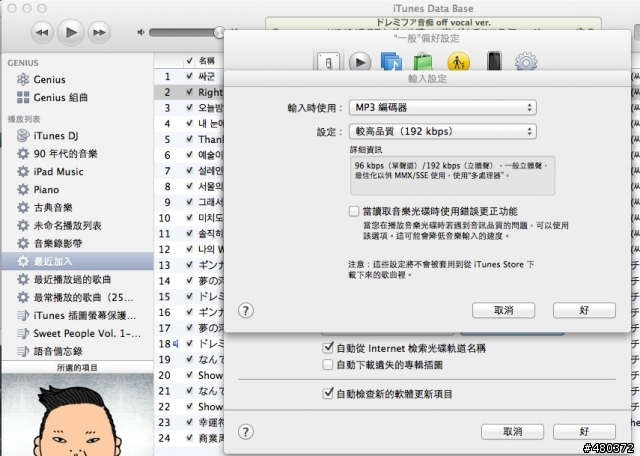Open the Sharing preferences tab icon
640x456 pixels.
pyautogui.click(x=391, y=62)
